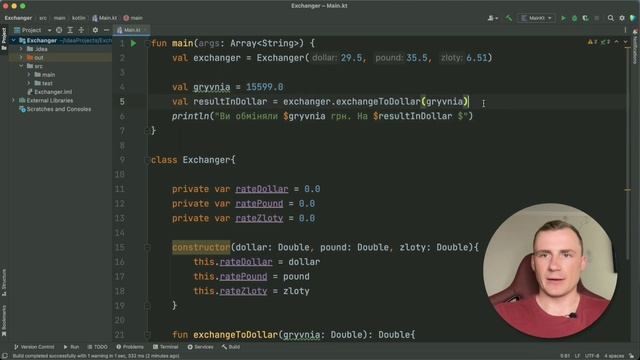Click the UTF-8 encoding status item
Screen dimensions: 640x360
point(592,356)
